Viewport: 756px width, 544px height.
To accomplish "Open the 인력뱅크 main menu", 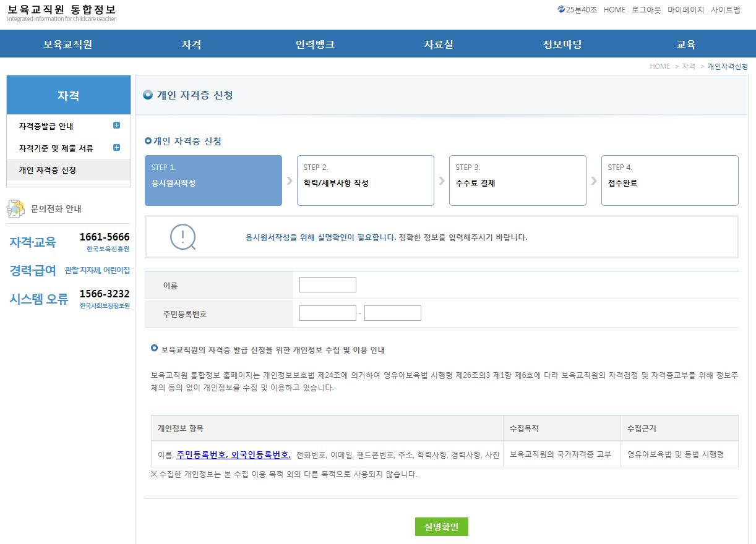I will pyautogui.click(x=315, y=45).
